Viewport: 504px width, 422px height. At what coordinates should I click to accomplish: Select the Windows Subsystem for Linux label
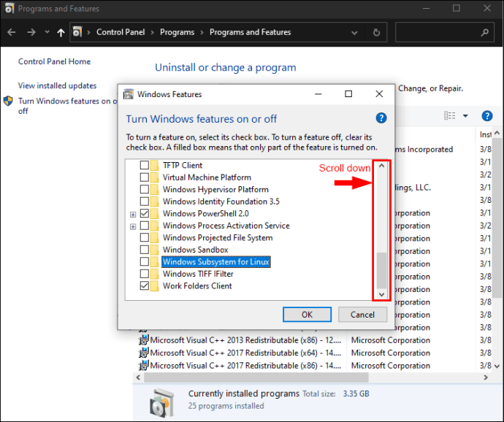[x=216, y=261]
